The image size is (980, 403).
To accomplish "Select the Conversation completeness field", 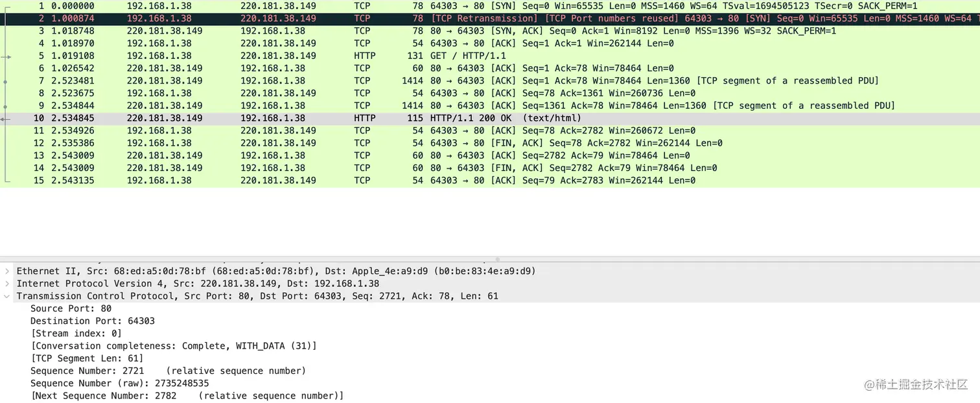I will pyautogui.click(x=174, y=346).
